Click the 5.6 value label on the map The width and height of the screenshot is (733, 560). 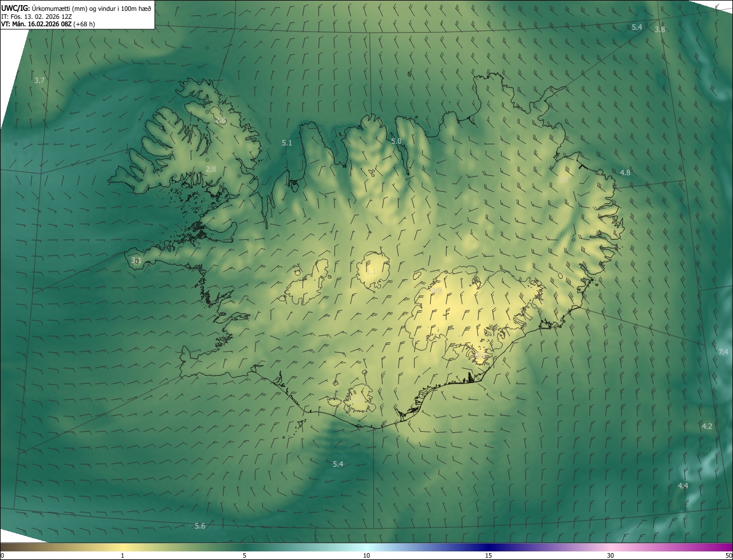coord(200,526)
